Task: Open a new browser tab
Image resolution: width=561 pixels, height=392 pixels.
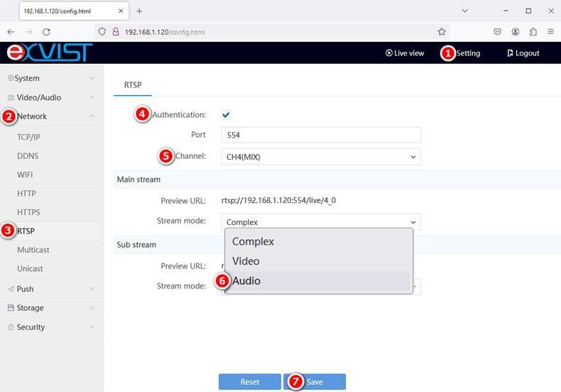Action: click(x=139, y=11)
